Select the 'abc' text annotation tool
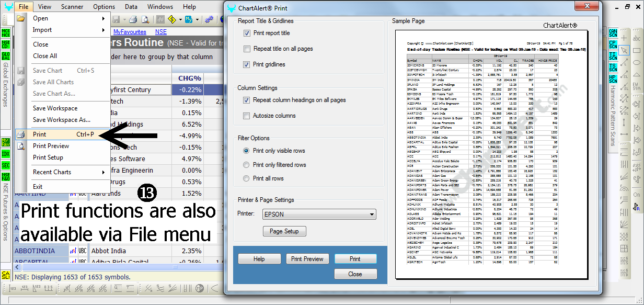 click(637, 39)
